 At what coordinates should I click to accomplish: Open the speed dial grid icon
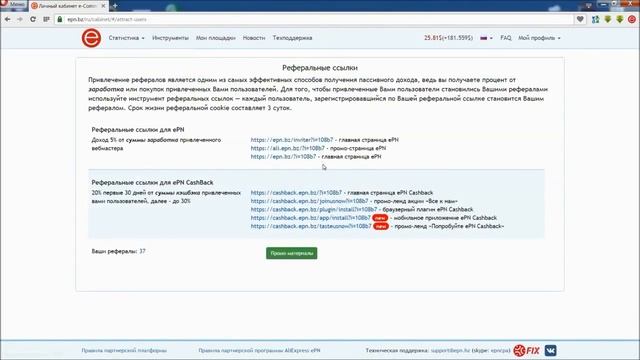tap(46, 19)
